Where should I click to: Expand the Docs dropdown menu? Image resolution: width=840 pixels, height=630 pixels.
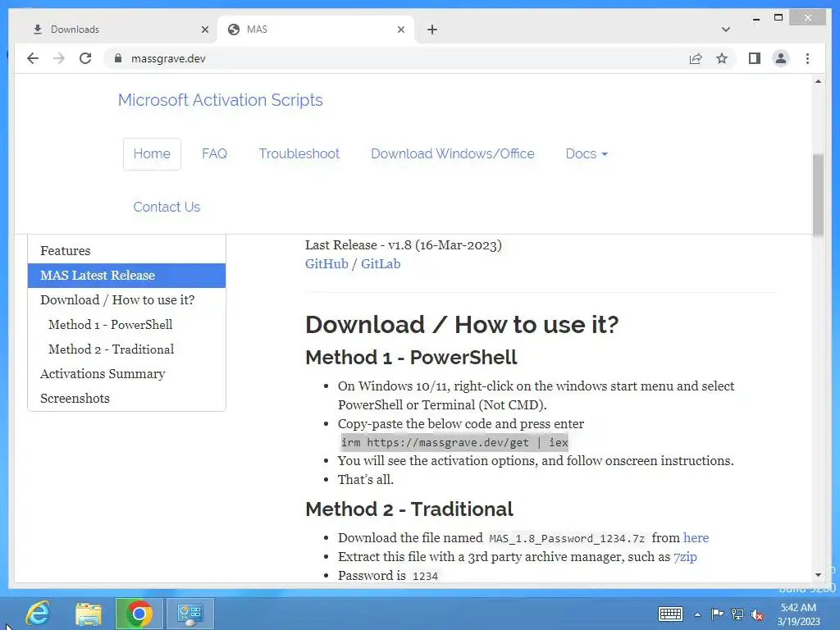pos(587,153)
